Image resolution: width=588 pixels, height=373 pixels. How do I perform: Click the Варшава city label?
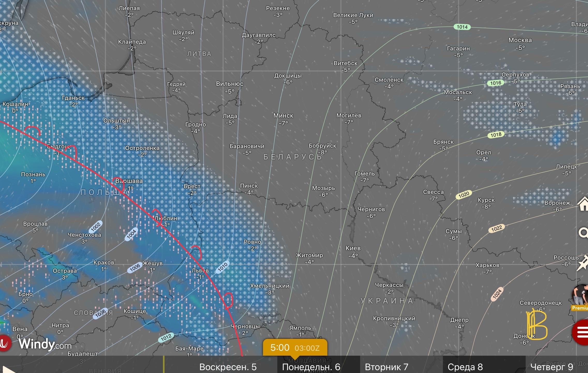[x=129, y=181]
